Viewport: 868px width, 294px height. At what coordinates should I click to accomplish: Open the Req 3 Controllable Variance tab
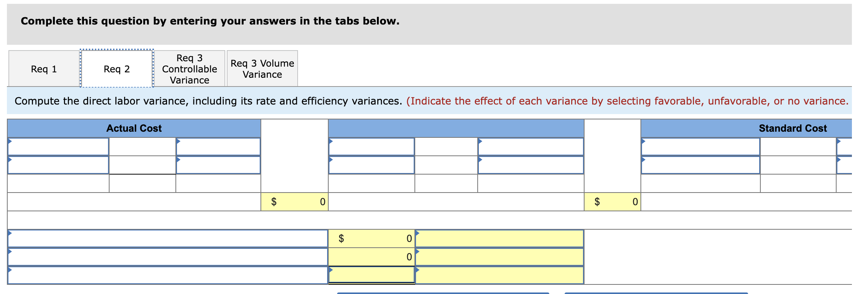tap(189, 68)
